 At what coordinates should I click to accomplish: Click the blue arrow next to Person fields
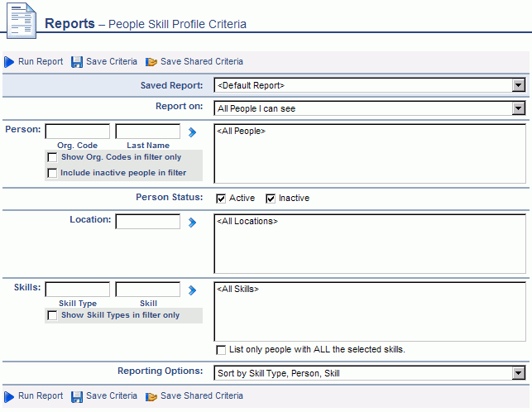pyautogui.click(x=193, y=132)
